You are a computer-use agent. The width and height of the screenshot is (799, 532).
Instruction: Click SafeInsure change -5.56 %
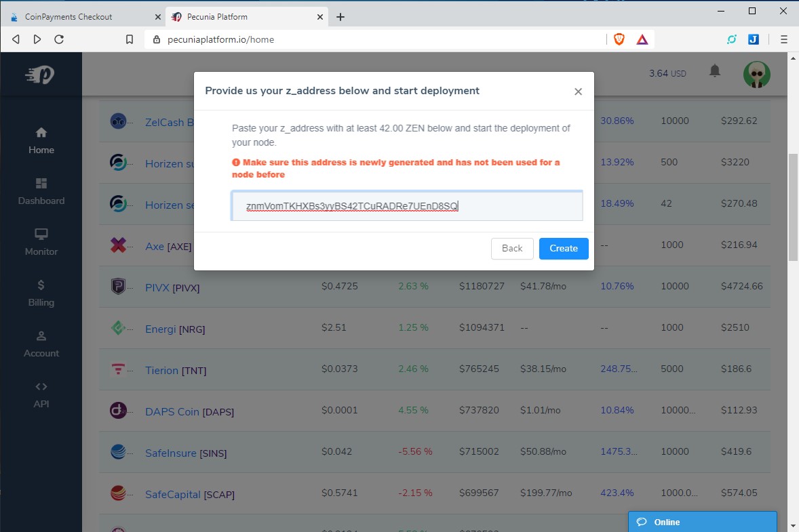[415, 451]
